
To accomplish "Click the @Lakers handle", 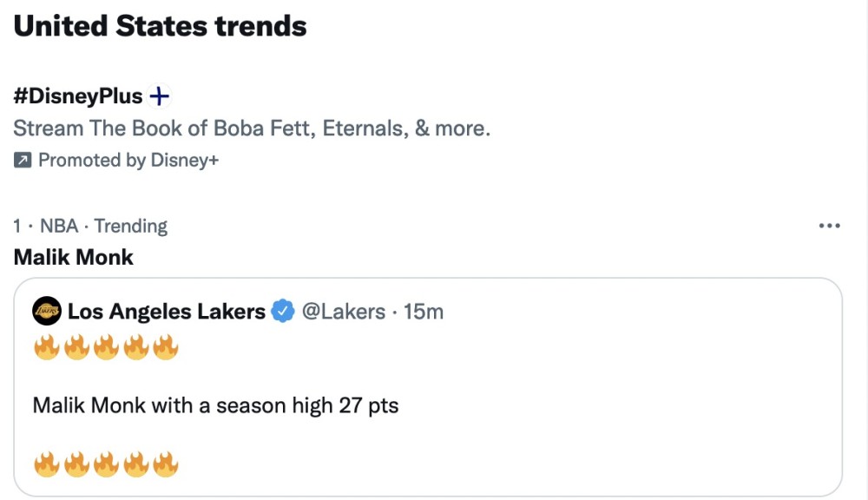I will pyautogui.click(x=343, y=311).
